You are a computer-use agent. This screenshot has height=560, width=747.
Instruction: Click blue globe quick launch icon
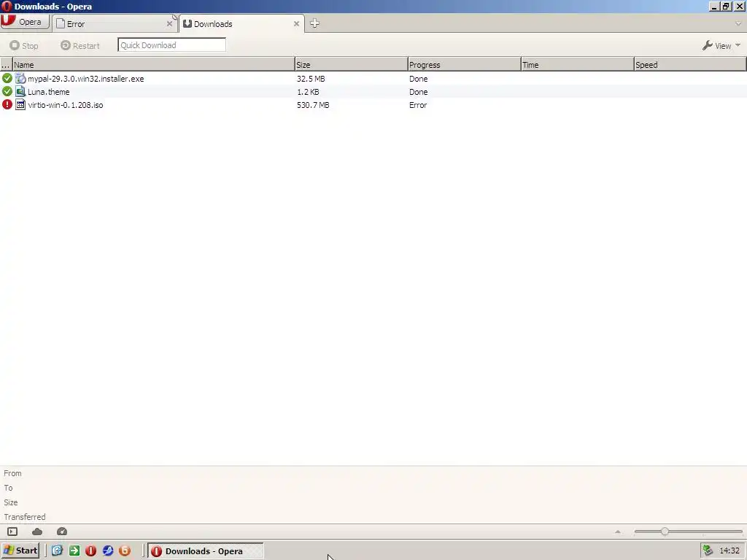coord(108,551)
